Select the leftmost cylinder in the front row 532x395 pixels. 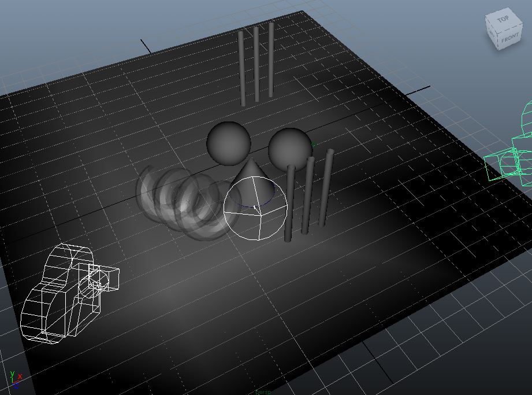coord(290,202)
